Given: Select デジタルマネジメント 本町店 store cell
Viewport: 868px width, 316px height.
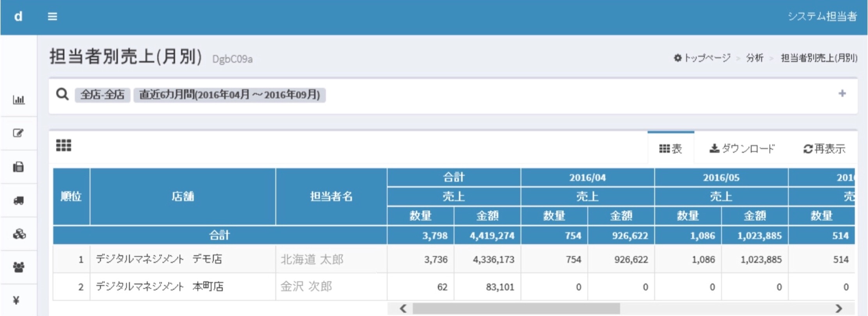Looking at the screenshot, I should (x=183, y=287).
